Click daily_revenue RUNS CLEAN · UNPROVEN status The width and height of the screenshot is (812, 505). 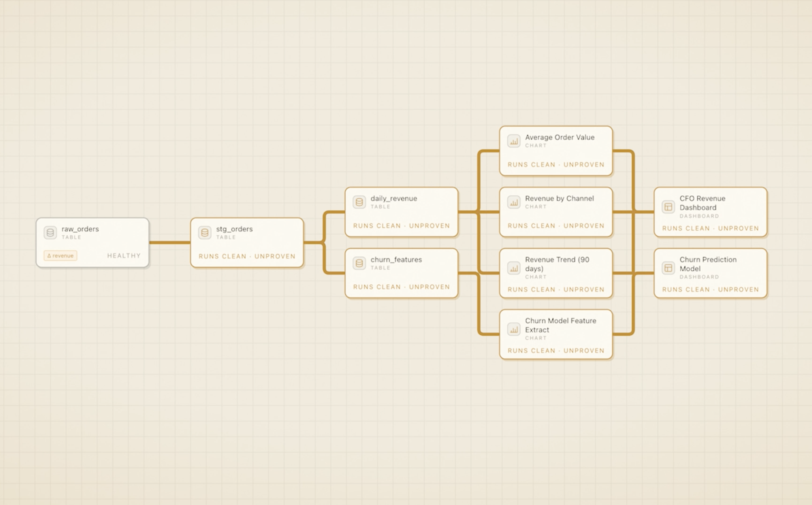(x=402, y=226)
